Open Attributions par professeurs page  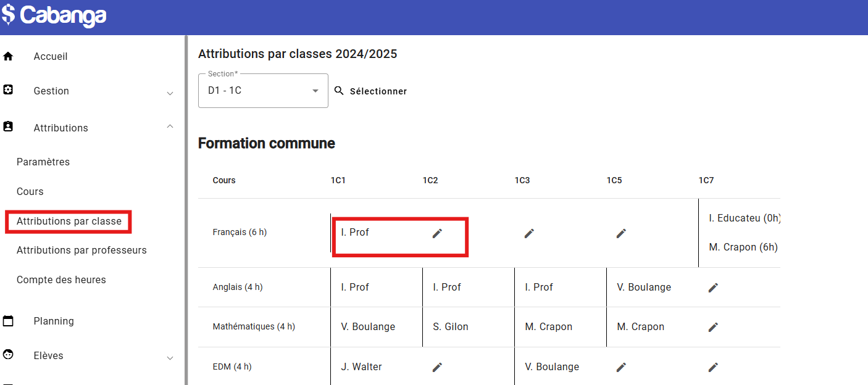[x=81, y=250]
